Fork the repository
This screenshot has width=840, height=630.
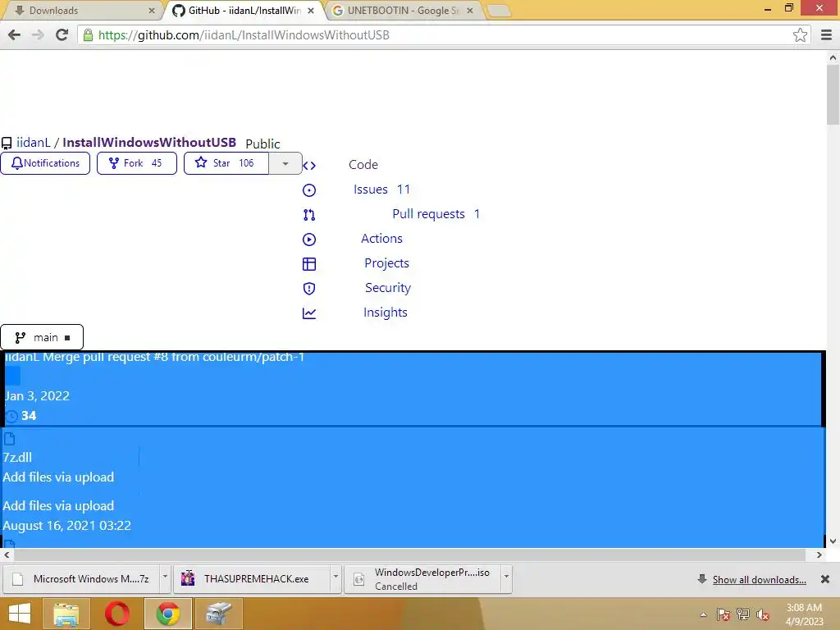tap(137, 163)
